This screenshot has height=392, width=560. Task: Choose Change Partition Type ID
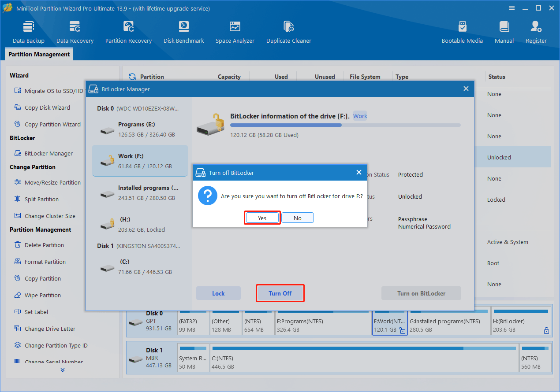pos(51,345)
